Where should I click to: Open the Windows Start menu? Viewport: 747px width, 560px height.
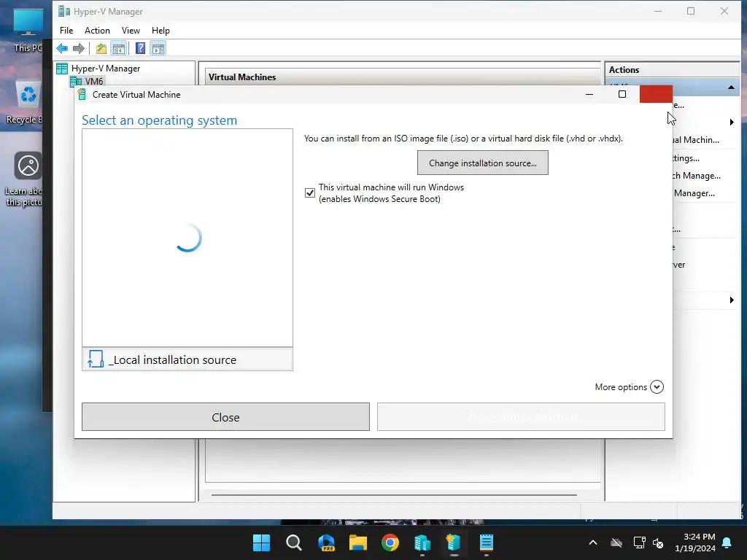point(262,542)
